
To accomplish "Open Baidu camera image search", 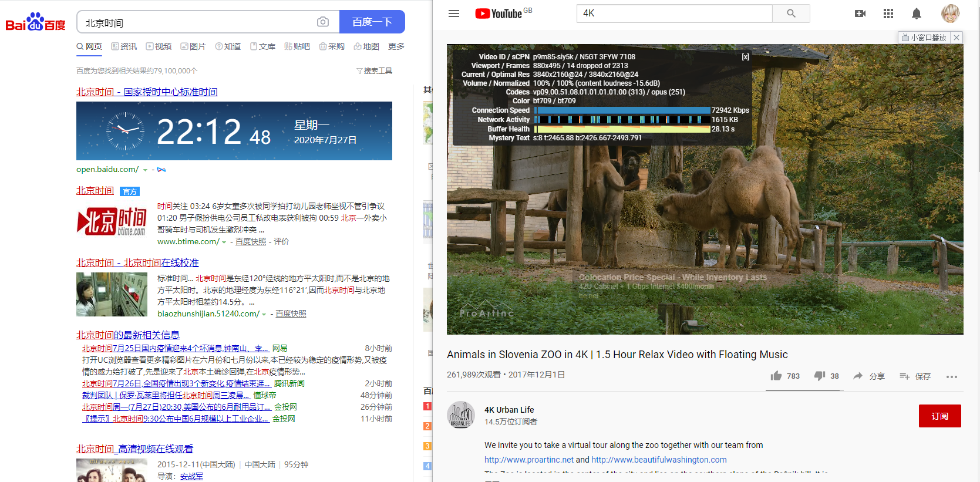I will 323,22.
